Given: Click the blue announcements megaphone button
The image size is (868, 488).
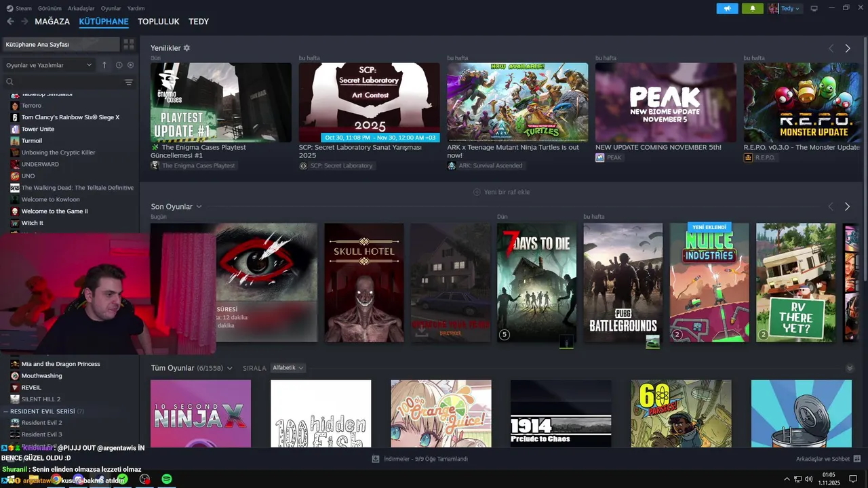Looking at the screenshot, I should point(727,9).
